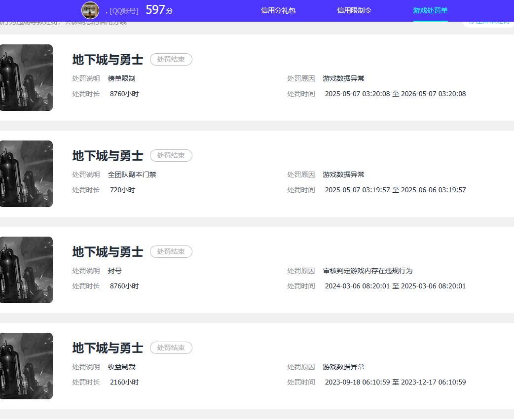Viewport: 514px width, 420px height.
Task: Click 地下城与勇士 title of 全团队副本门禁 record
Action: pyautogui.click(x=108, y=156)
